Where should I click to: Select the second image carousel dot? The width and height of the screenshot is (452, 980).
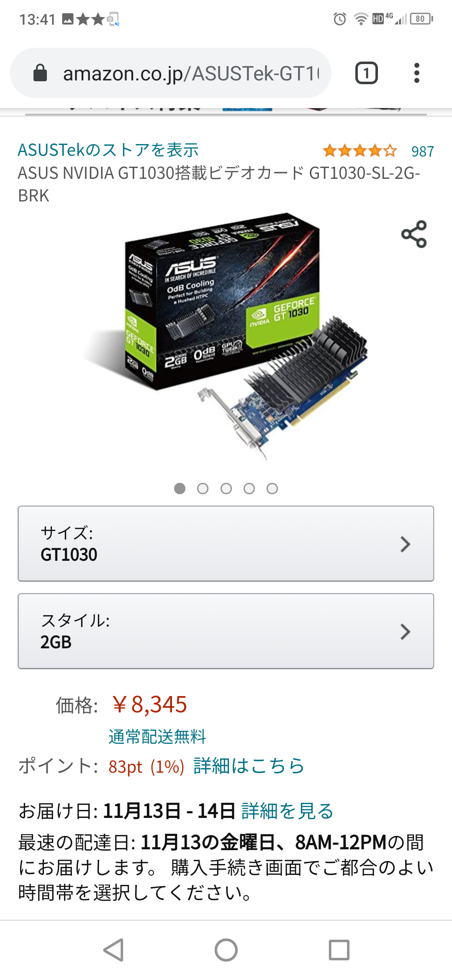tap(203, 489)
